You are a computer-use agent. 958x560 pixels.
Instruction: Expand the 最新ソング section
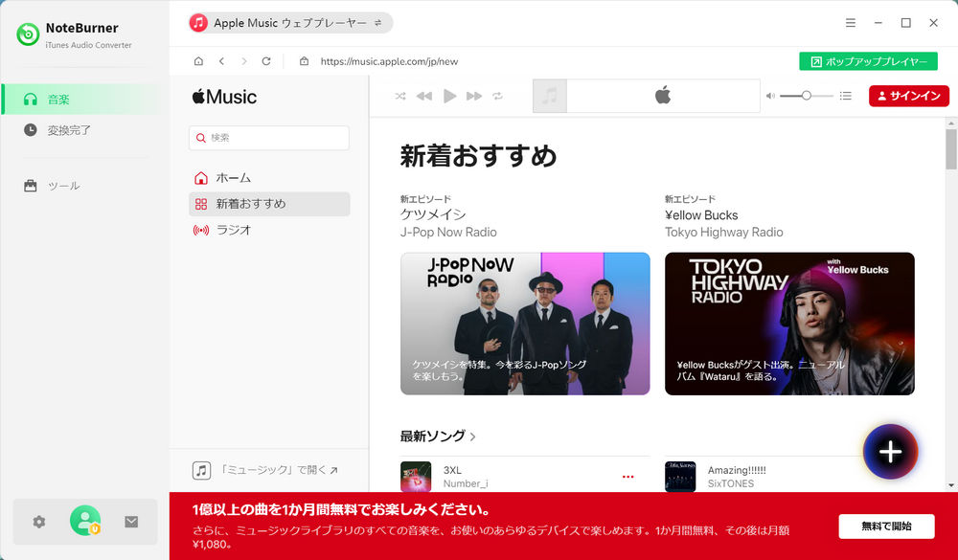point(435,436)
